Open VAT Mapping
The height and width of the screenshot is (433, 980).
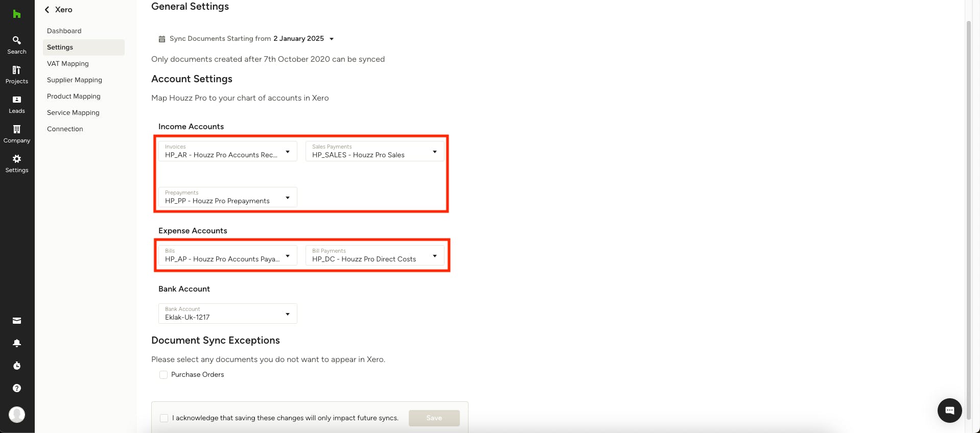(x=84, y=64)
